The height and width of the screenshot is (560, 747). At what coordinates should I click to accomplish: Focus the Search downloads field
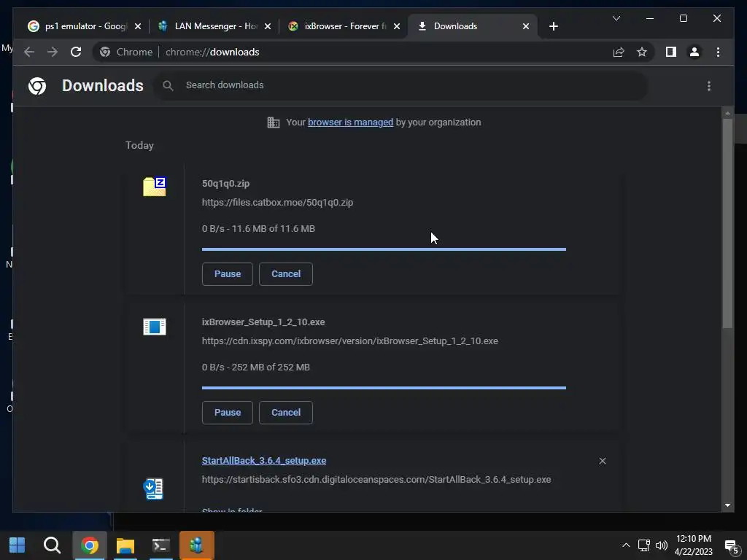point(400,85)
